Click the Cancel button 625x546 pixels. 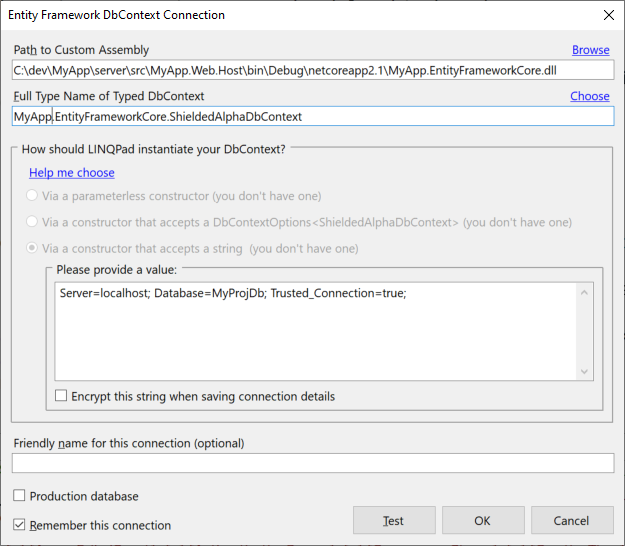click(x=572, y=520)
